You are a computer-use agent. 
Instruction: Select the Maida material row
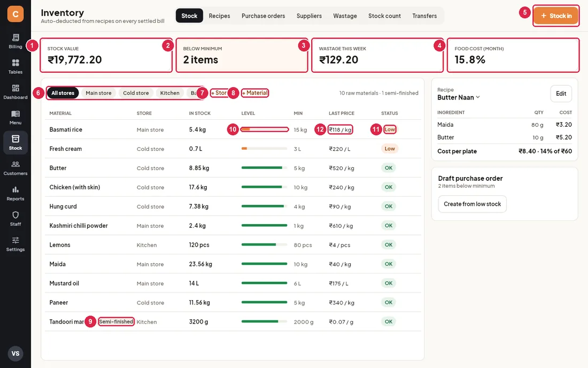click(233, 264)
